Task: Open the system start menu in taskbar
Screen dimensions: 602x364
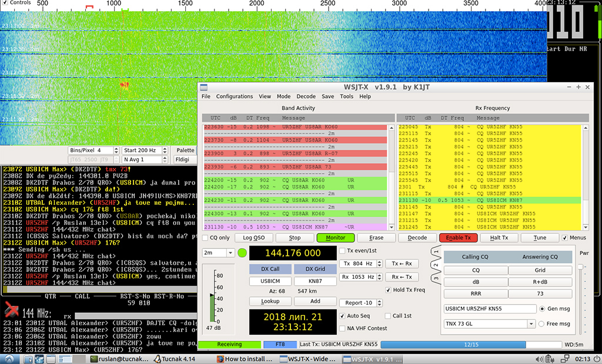Action: click(8, 359)
